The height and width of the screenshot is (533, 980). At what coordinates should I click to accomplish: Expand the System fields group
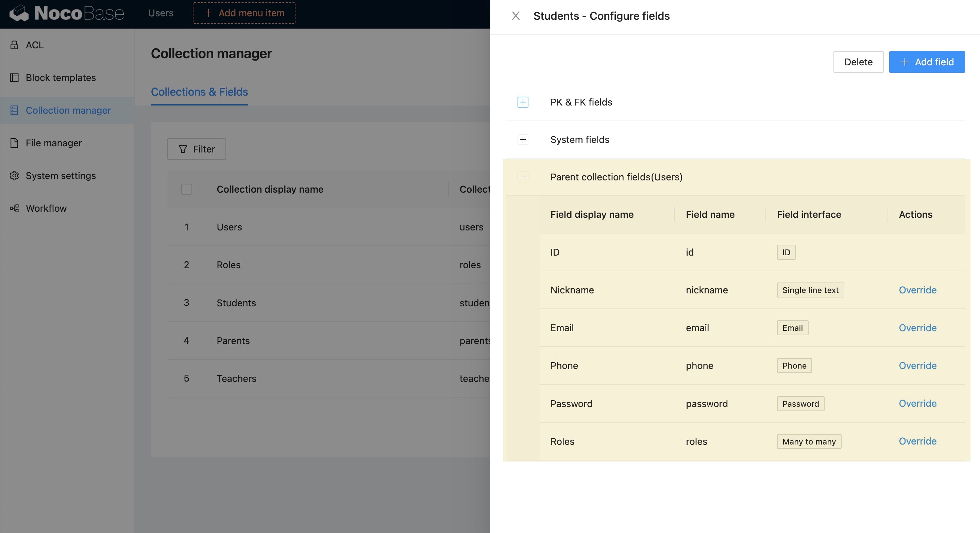(x=523, y=139)
